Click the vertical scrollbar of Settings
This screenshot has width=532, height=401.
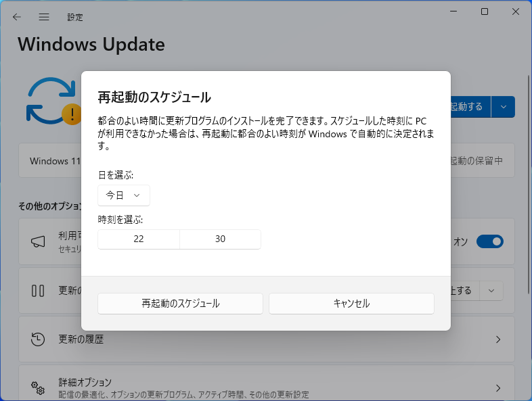(529, 185)
